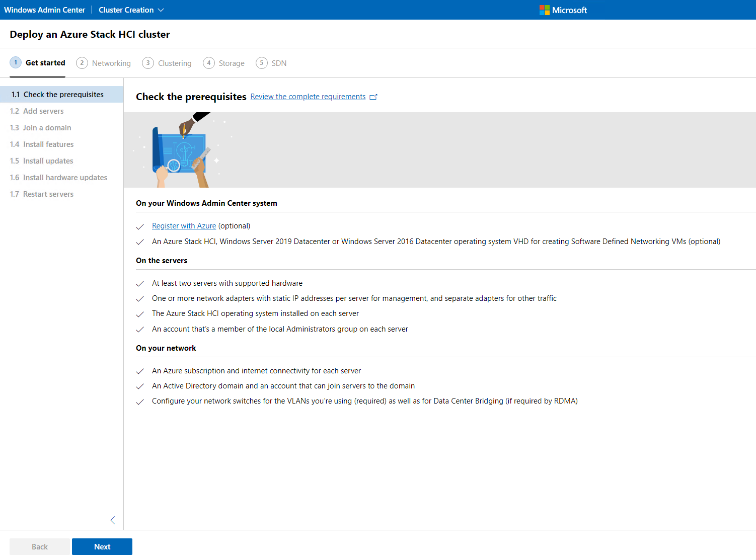
Task: Open the Register with Azure link
Action: tap(184, 226)
